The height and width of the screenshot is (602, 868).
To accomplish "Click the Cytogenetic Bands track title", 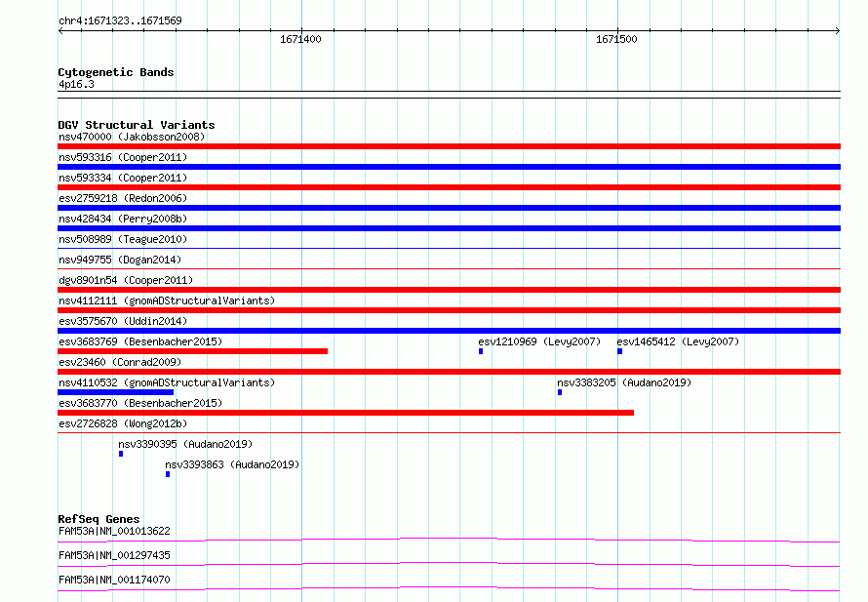I will (x=116, y=72).
